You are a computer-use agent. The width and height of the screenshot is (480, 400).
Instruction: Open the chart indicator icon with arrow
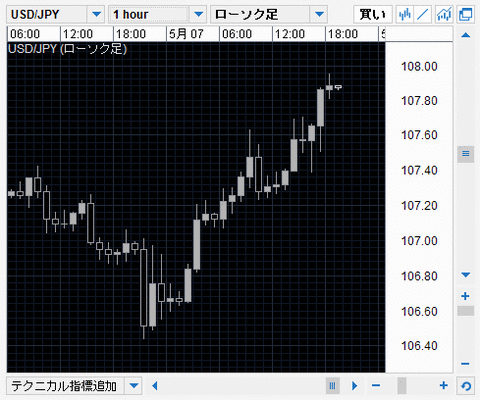[x=444, y=14]
